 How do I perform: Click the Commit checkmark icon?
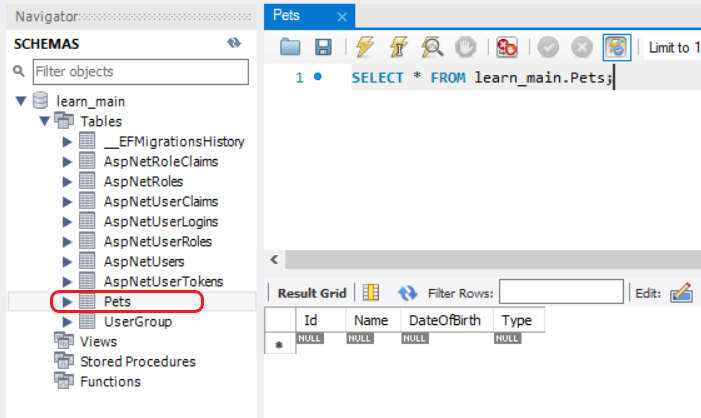click(x=547, y=47)
